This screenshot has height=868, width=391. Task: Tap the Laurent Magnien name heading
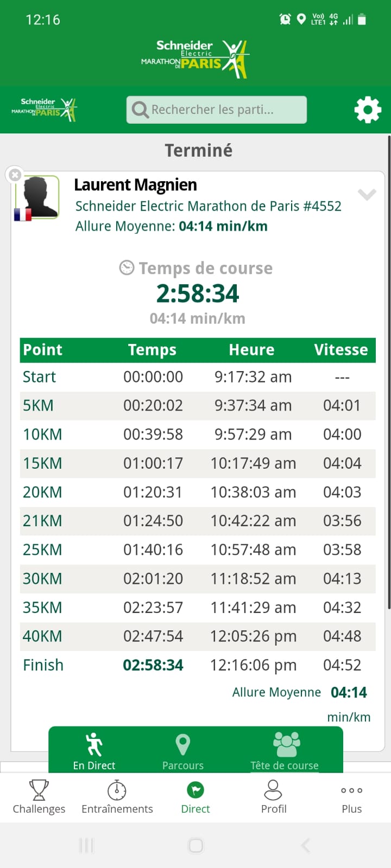135,185
